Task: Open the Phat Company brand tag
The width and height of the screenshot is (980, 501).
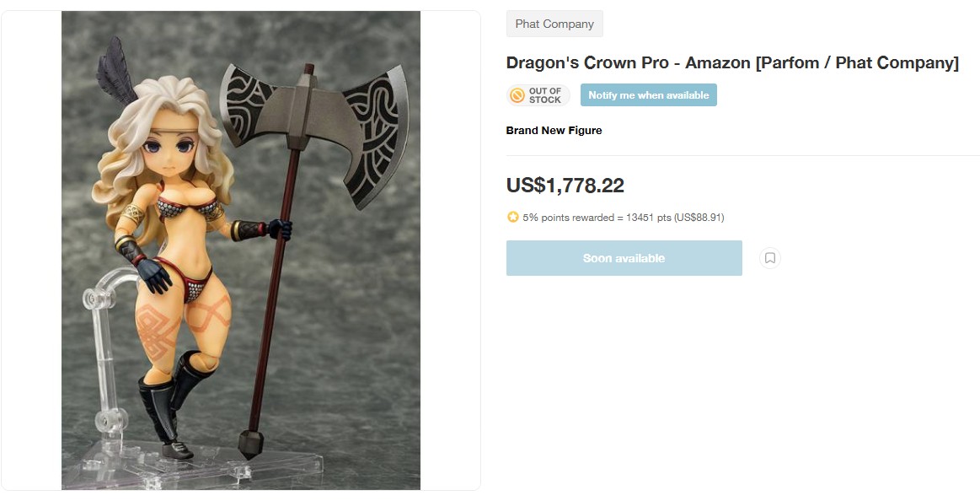Action: [554, 24]
